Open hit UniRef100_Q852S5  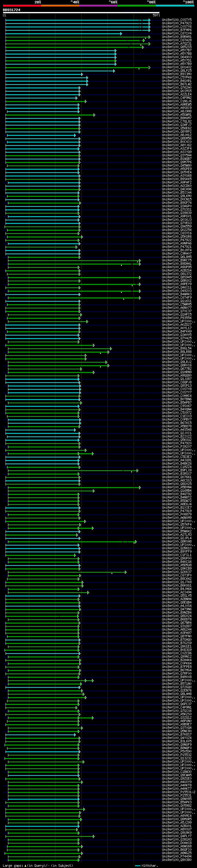coord(177,47)
